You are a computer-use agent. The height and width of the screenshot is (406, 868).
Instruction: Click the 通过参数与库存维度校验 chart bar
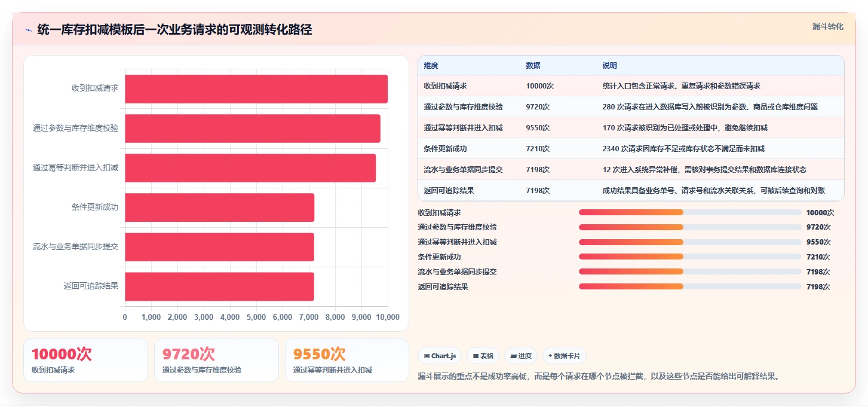(253, 129)
